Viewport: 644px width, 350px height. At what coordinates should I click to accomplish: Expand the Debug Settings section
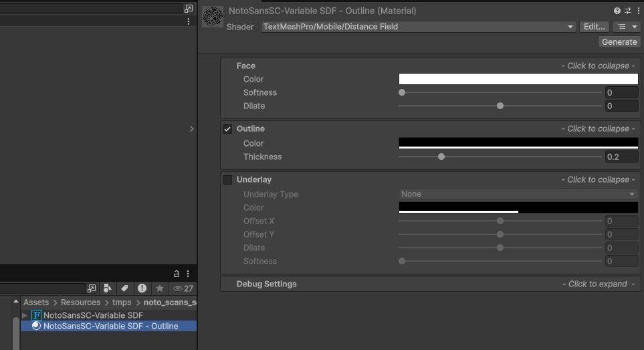pos(431,284)
